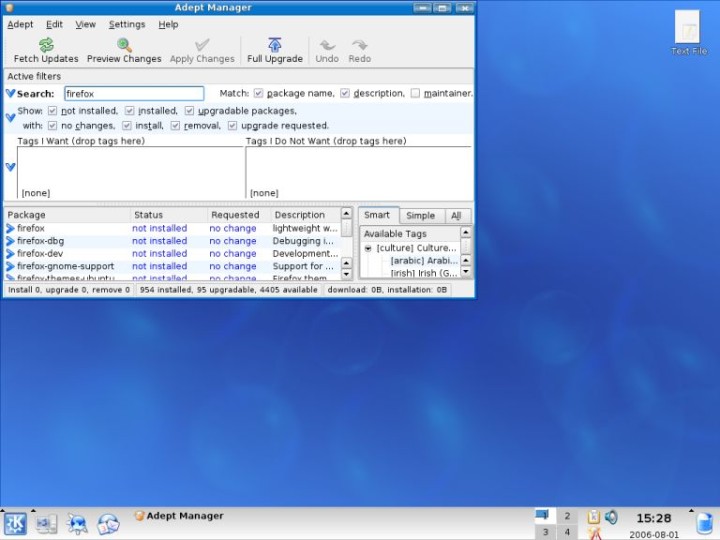Click the 15:28 clock in the panel
The image size is (720, 540).
pos(653,518)
